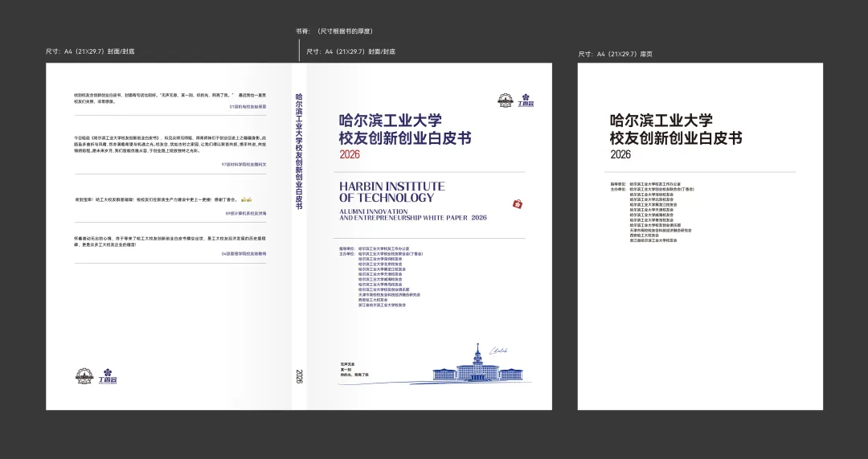Click the small red seal icon on the front cover
The height and width of the screenshot is (459, 868).
click(x=518, y=204)
